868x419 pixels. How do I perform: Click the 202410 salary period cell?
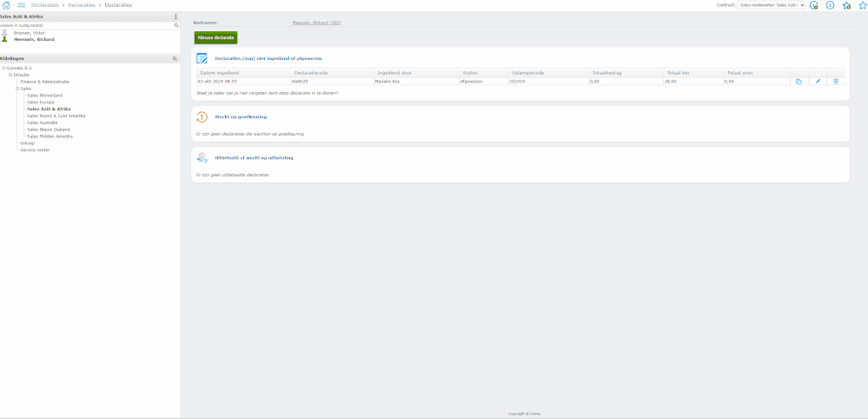click(x=548, y=82)
